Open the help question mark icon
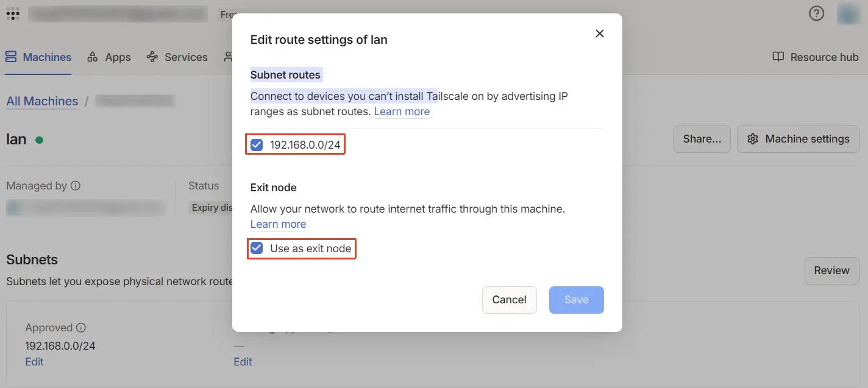The width and height of the screenshot is (868, 388). coord(816,13)
